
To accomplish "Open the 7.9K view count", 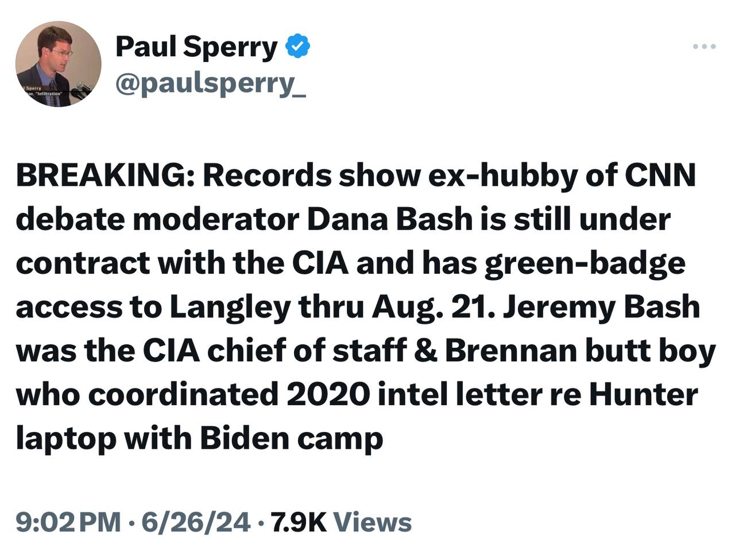I will 298,522.
